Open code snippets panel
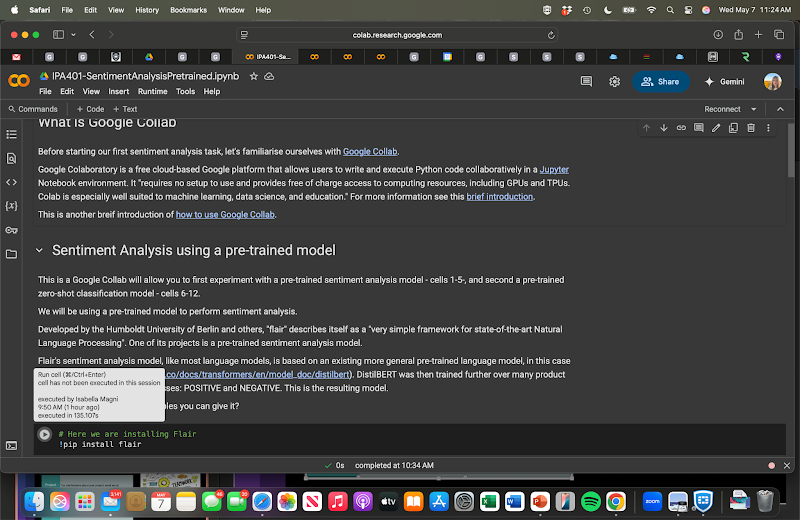800x520 pixels. tap(11, 182)
